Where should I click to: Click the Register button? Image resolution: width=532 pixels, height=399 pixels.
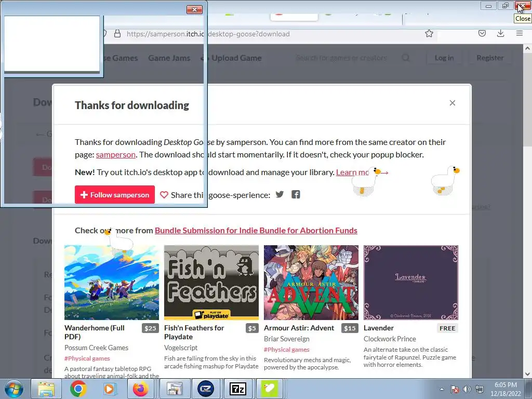(x=490, y=58)
